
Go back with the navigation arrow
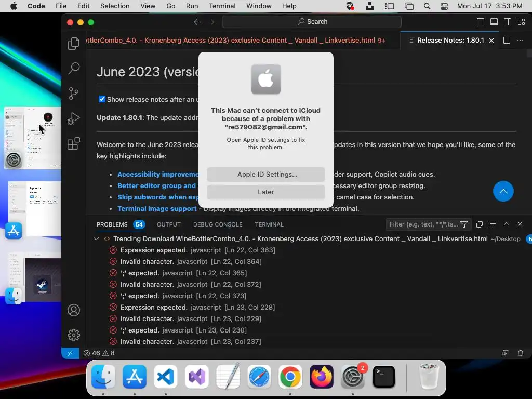point(197,22)
